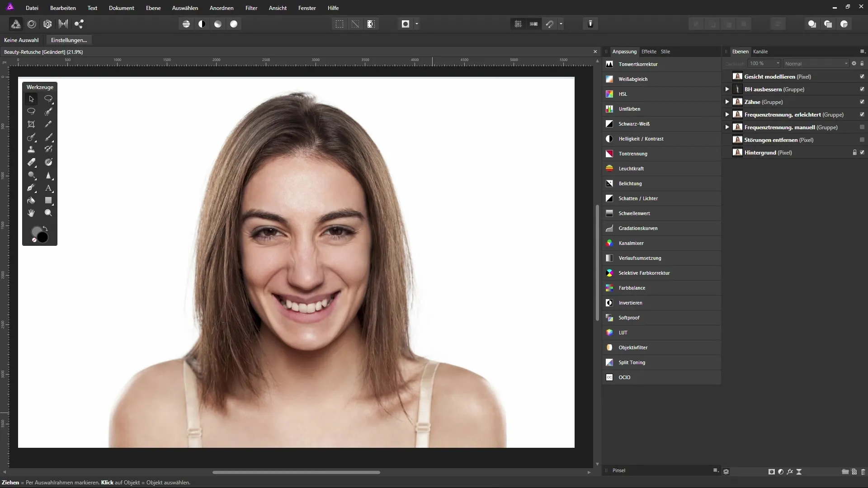Hide Frequenztrennung, erleichtert group
The width and height of the screenshot is (868, 488).
tap(862, 114)
